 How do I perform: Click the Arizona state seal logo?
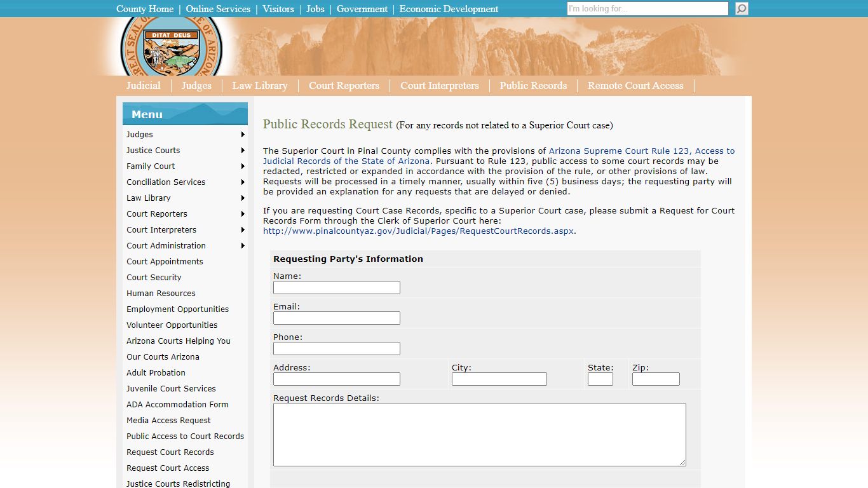coord(171,46)
